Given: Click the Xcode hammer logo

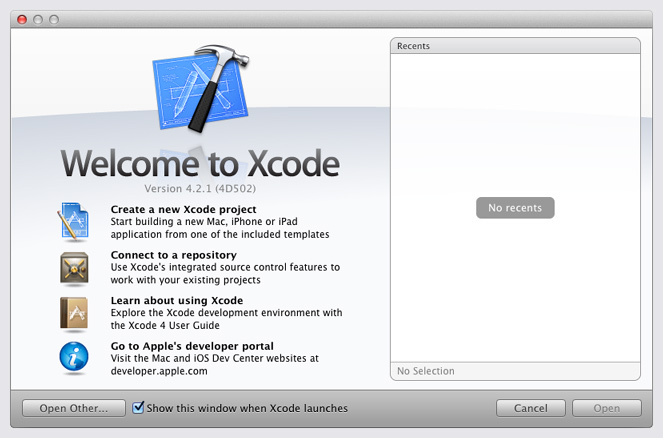Looking at the screenshot, I should click(200, 89).
